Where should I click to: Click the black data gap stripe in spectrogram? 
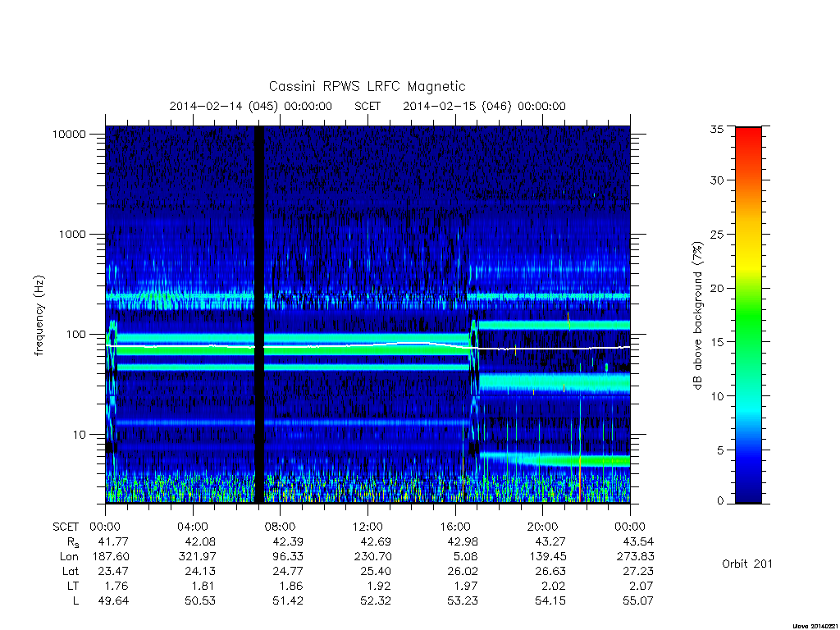258,314
